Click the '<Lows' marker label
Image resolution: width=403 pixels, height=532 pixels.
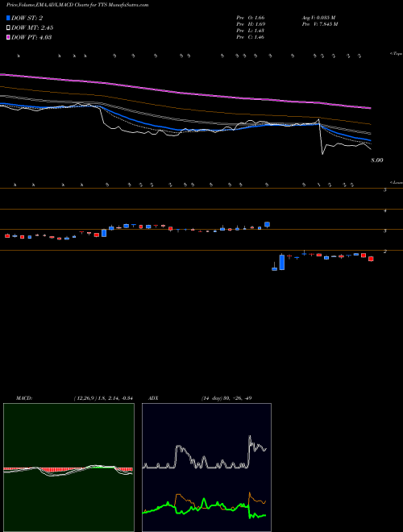[x=396, y=182]
